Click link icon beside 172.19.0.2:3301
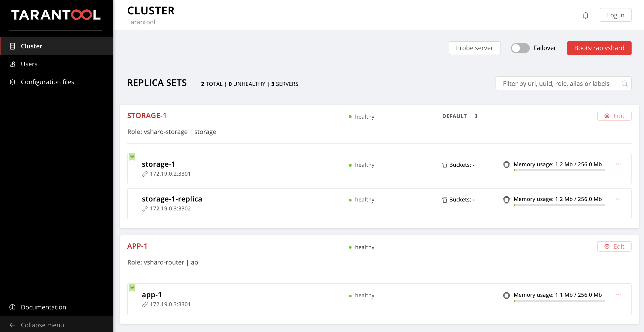 [x=145, y=174]
